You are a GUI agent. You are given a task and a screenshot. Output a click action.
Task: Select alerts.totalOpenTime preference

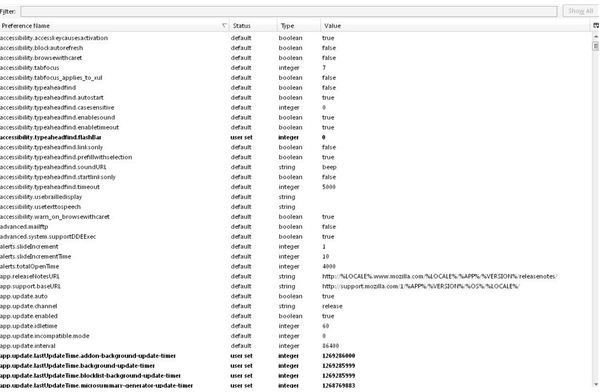tap(296, 267)
